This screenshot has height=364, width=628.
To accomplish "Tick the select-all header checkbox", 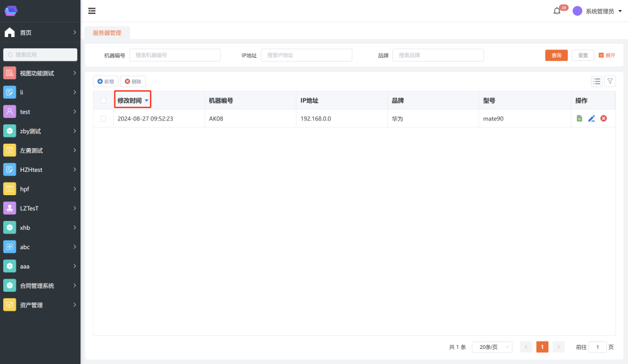I will [x=103, y=100].
